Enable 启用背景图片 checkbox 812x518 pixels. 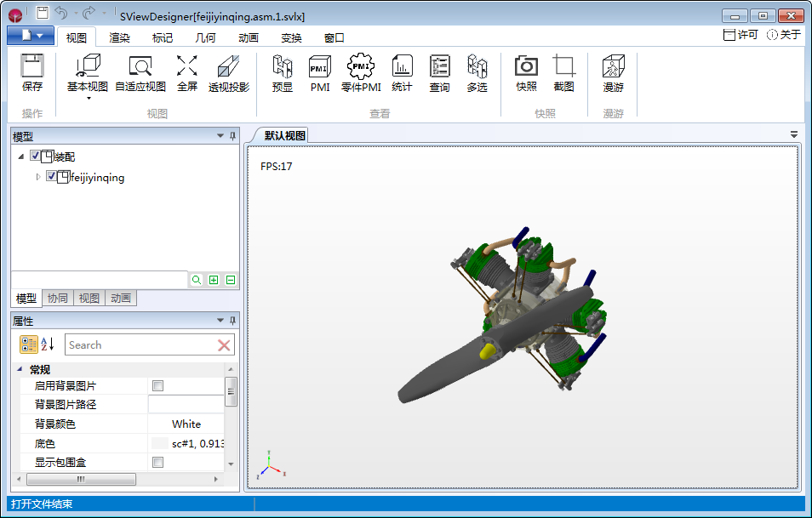click(158, 385)
